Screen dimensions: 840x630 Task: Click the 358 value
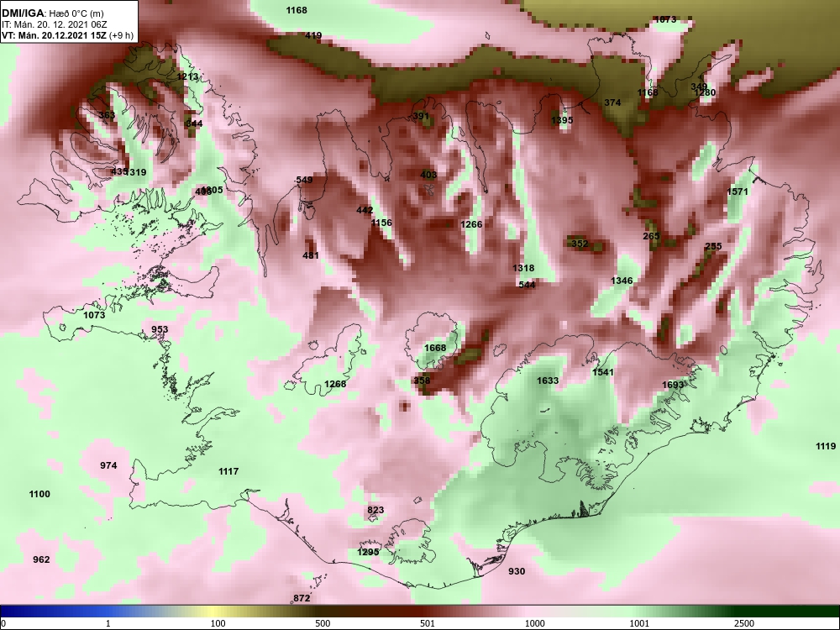(423, 381)
